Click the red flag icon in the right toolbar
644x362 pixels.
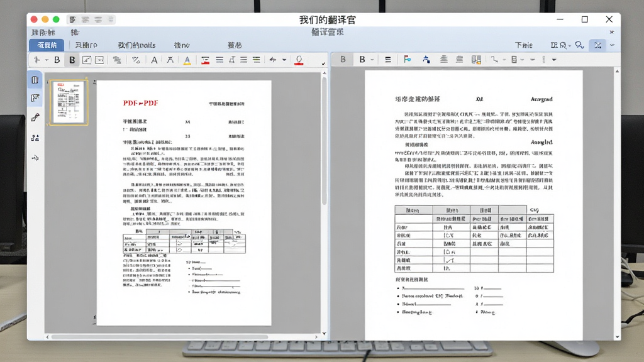pos(407,60)
